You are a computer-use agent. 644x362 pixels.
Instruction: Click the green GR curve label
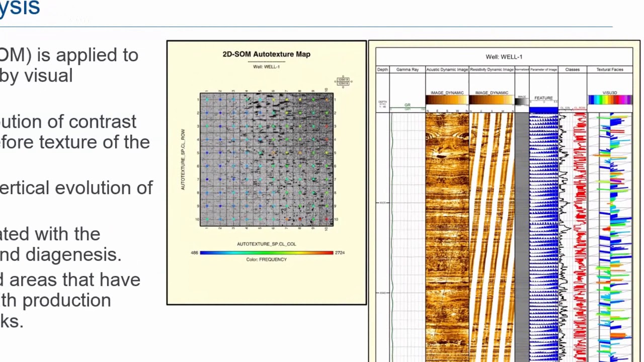coord(408,105)
